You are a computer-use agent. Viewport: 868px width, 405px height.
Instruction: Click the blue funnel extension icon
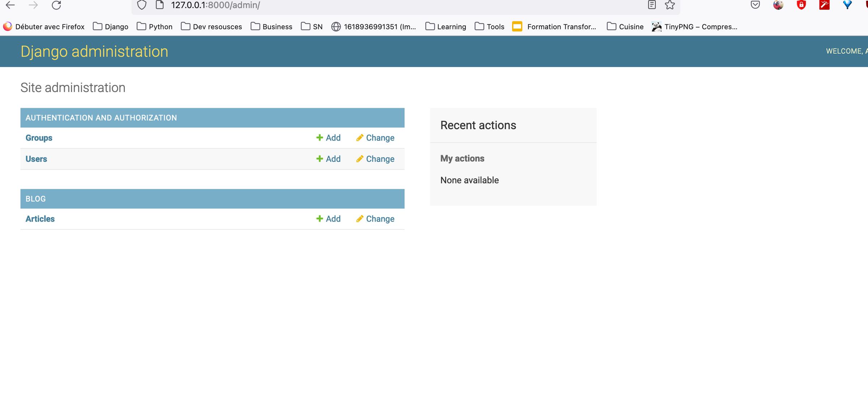pos(847,5)
